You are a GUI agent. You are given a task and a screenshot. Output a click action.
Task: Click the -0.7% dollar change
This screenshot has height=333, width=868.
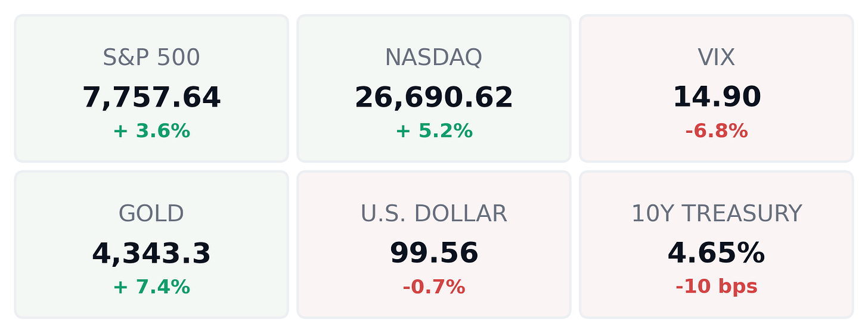coord(434,287)
